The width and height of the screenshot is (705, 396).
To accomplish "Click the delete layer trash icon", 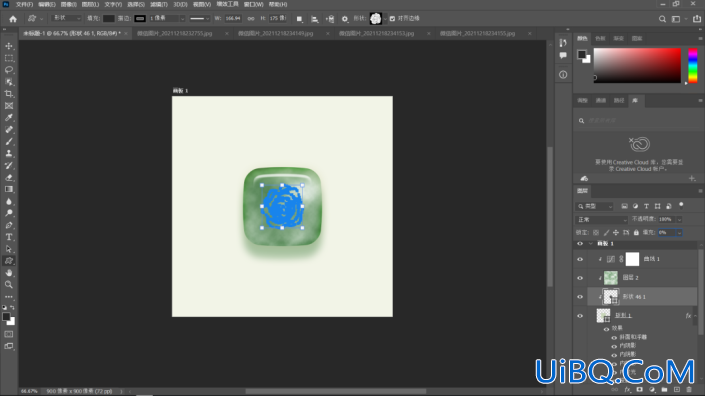I will click(689, 390).
